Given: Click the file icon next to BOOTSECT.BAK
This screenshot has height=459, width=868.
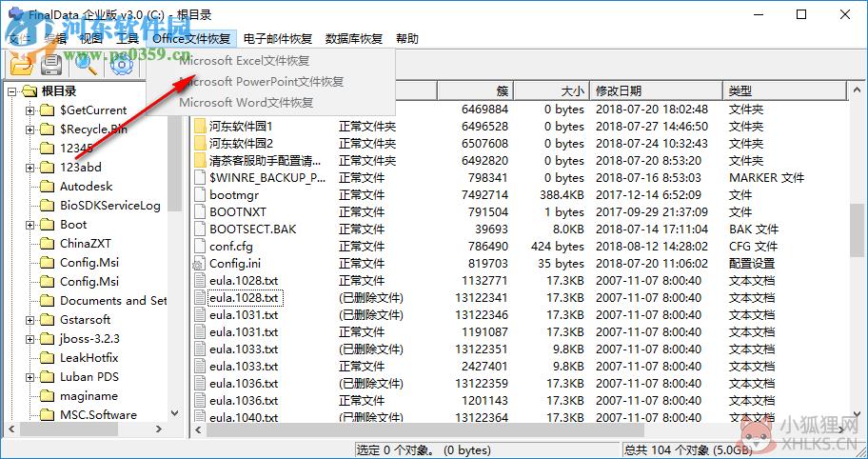Looking at the screenshot, I should [200, 229].
